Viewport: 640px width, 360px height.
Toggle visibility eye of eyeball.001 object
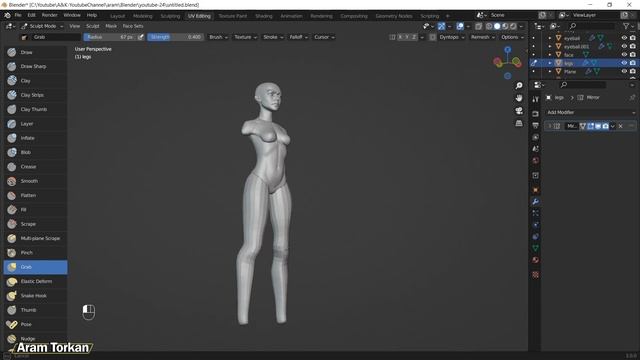pyautogui.click(x=624, y=46)
